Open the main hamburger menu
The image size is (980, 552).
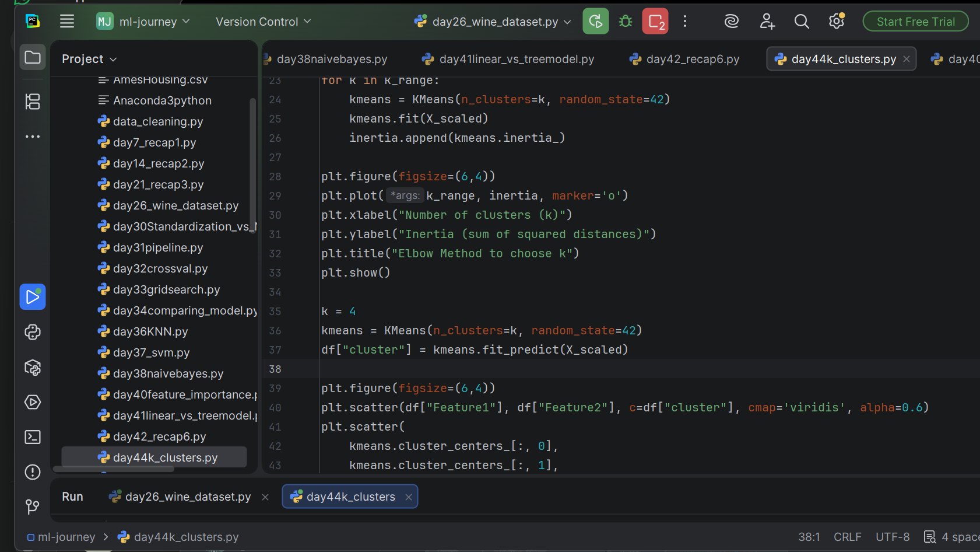[67, 22]
